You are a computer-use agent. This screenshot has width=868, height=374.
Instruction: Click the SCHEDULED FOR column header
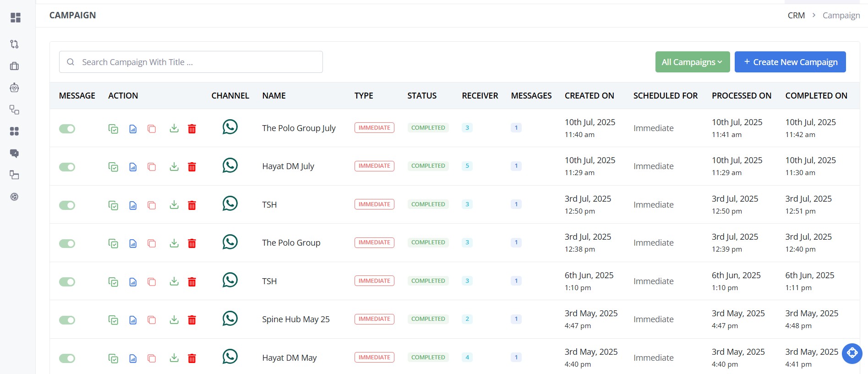(x=666, y=96)
